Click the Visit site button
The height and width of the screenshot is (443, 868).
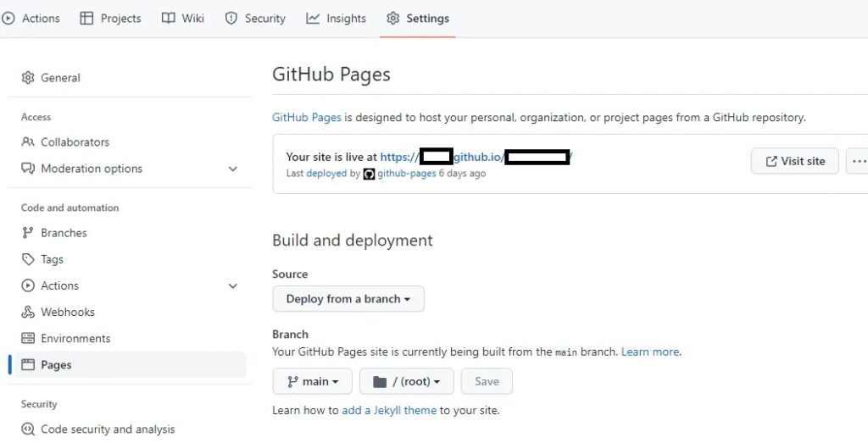(x=795, y=161)
